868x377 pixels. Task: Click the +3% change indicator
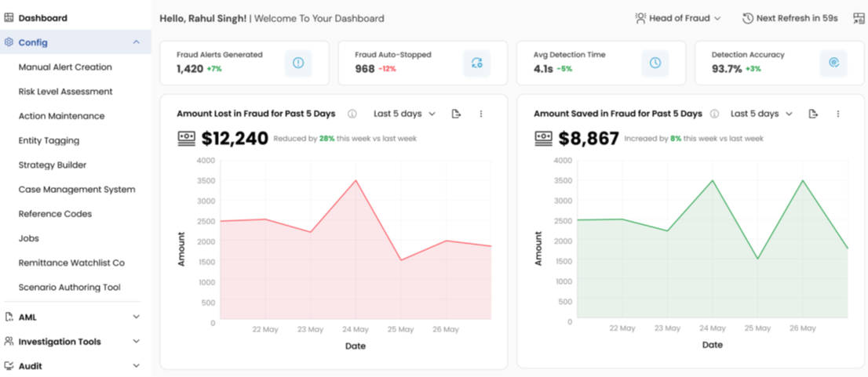pos(753,69)
